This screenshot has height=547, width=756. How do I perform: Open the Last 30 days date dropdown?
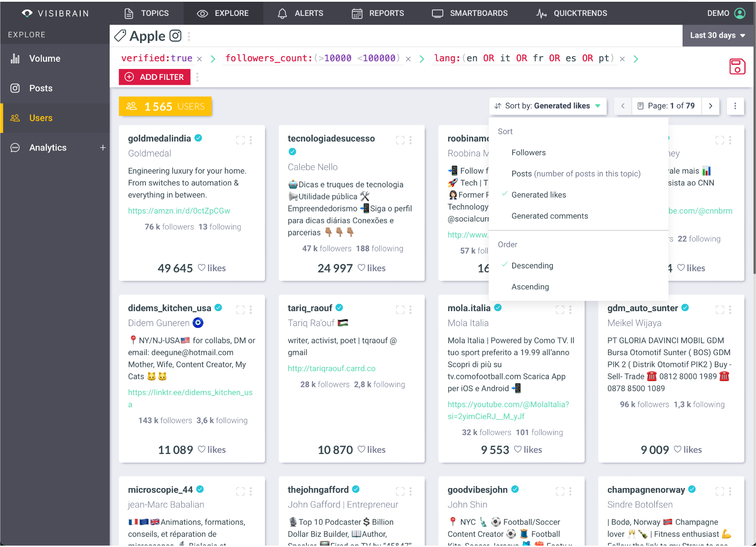coord(718,35)
